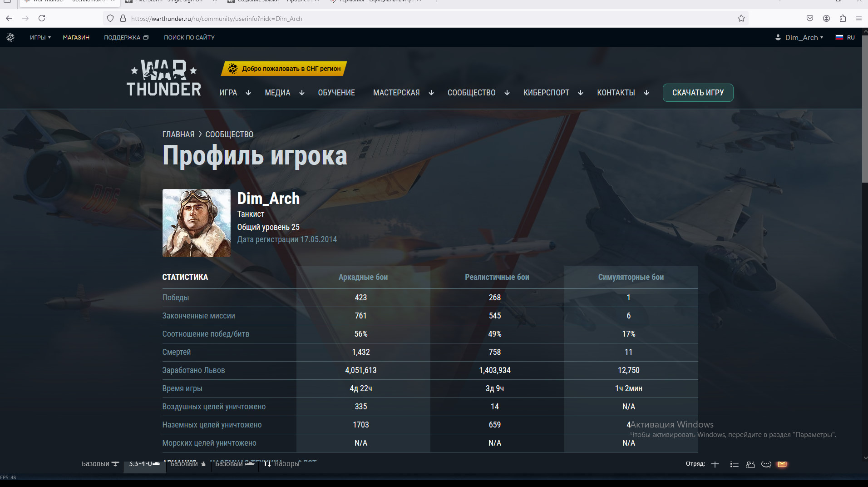Click the Морских целей уничтожено row label

pos(209,443)
